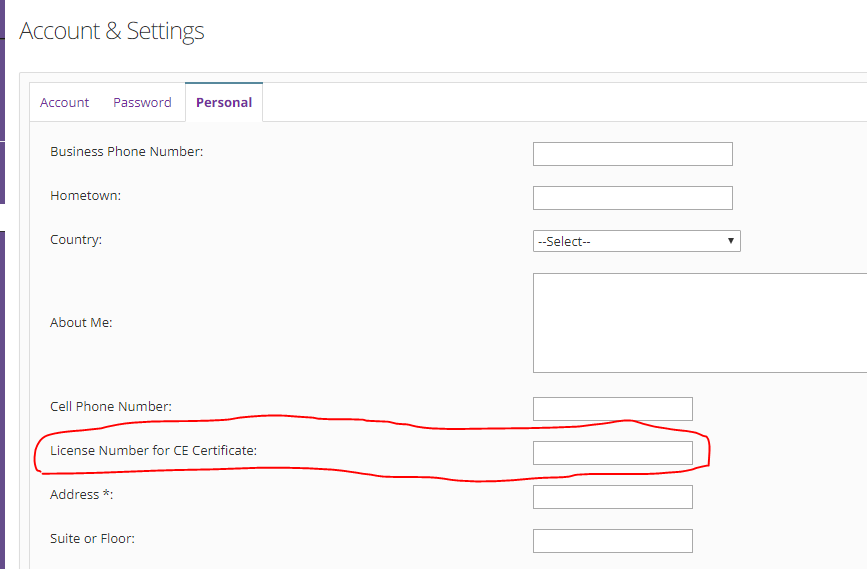Click the Suite or Floor input box
The height and width of the screenshot is (569, 867).
pos(612,541)
